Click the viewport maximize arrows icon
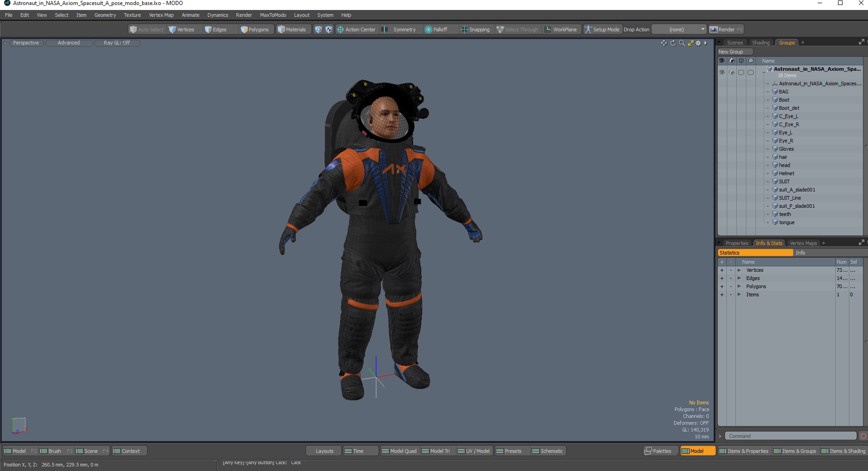Image resolution: width=868 pixels, height=471 pixels. click(x=690, y=43)
